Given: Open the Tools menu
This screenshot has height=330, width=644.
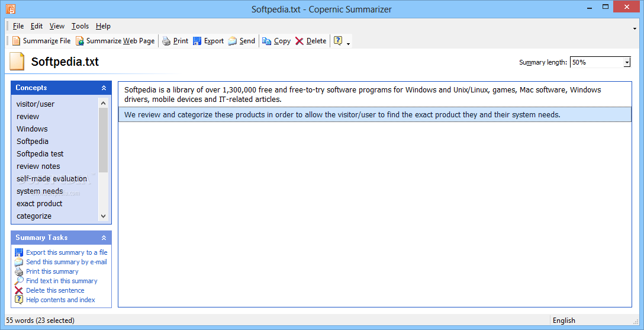Looking at the screenshot, I should (x=80, y=26).
